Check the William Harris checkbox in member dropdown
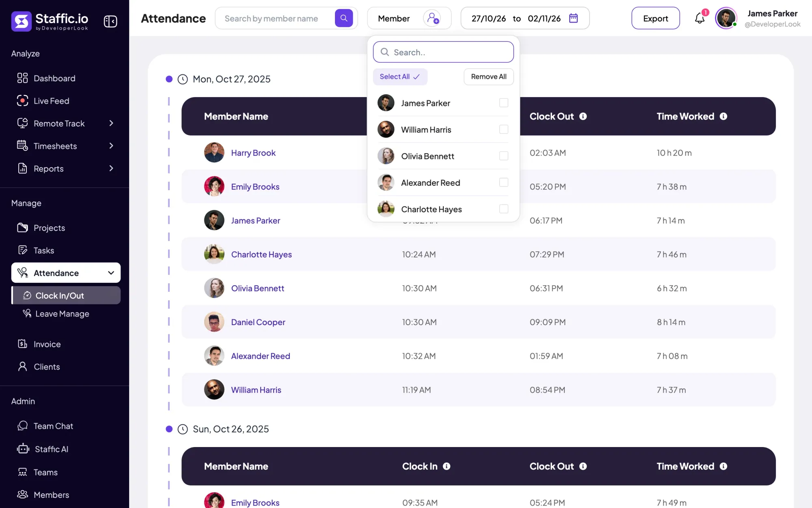The width and height of the screenshot is (812, 508). (503, 129)
